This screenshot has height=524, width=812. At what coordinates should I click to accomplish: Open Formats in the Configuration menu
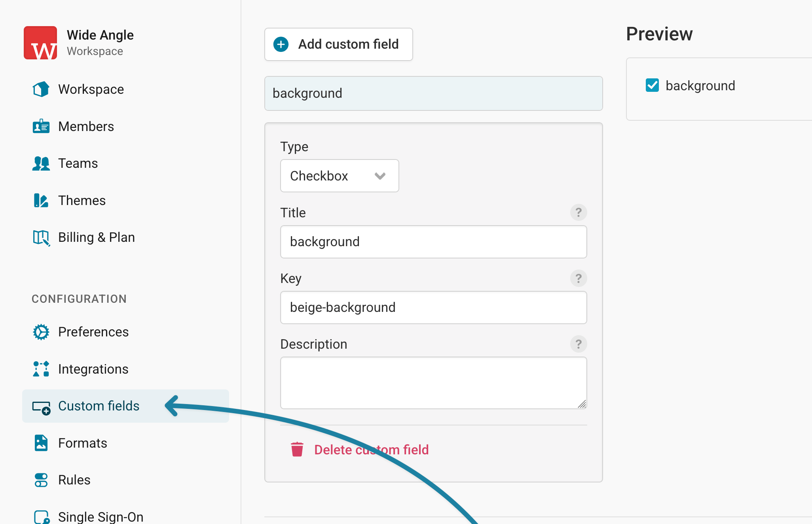83,443
